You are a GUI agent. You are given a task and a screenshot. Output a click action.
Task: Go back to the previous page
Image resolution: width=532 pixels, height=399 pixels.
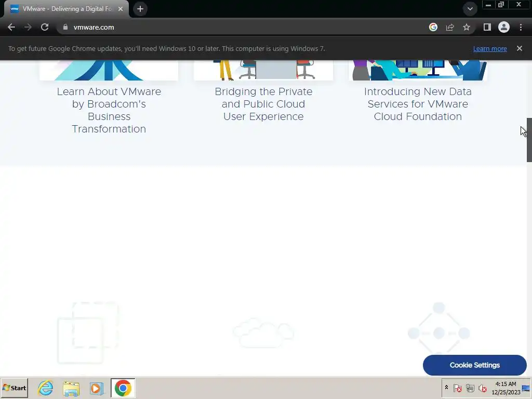(11, 27)
